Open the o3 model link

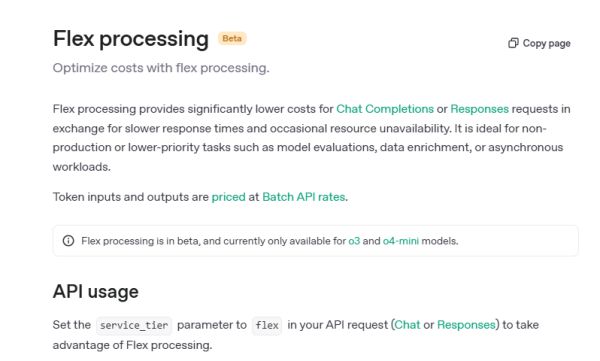[x=354, y=241]
